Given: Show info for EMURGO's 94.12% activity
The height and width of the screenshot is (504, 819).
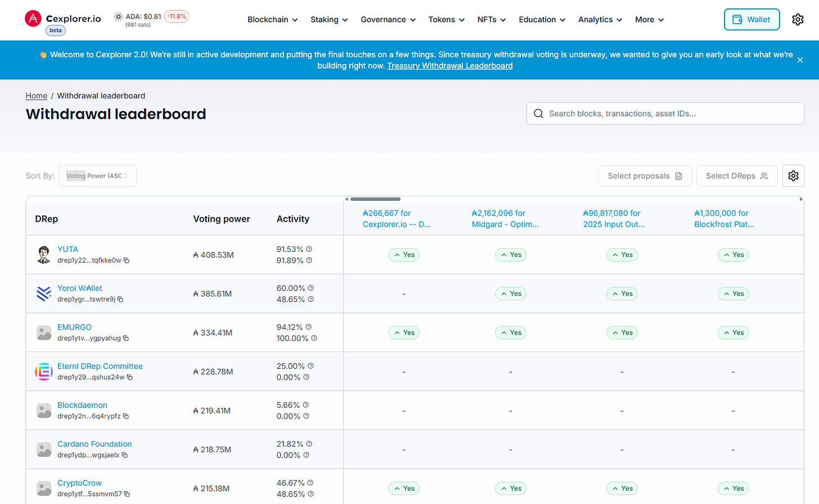Looking at the screenshot, I should [x=308, y=327].
